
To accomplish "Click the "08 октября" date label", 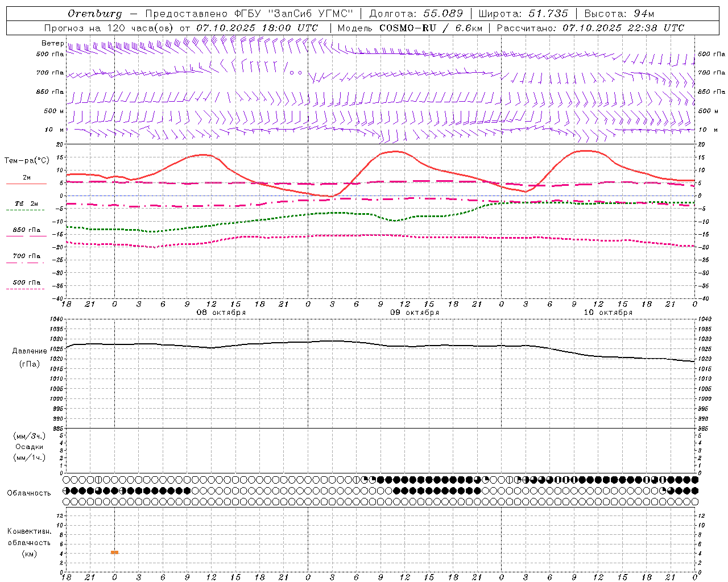I will pos(221,313).
